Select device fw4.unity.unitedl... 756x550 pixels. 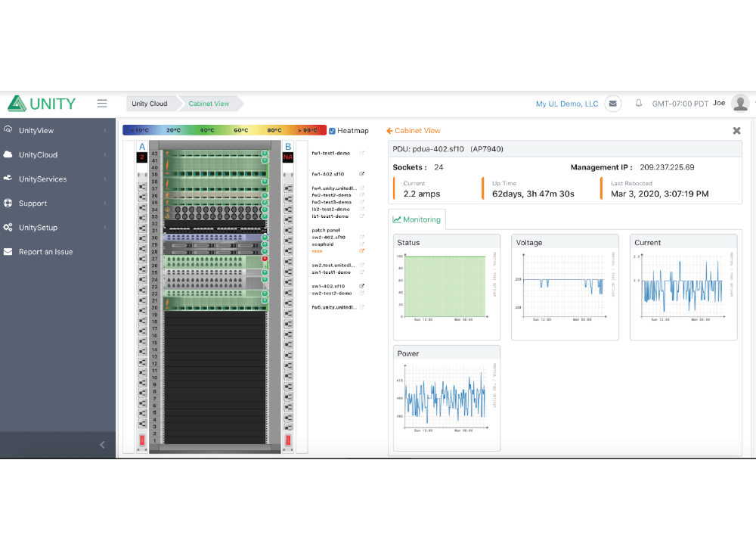[x=334, y=188]
